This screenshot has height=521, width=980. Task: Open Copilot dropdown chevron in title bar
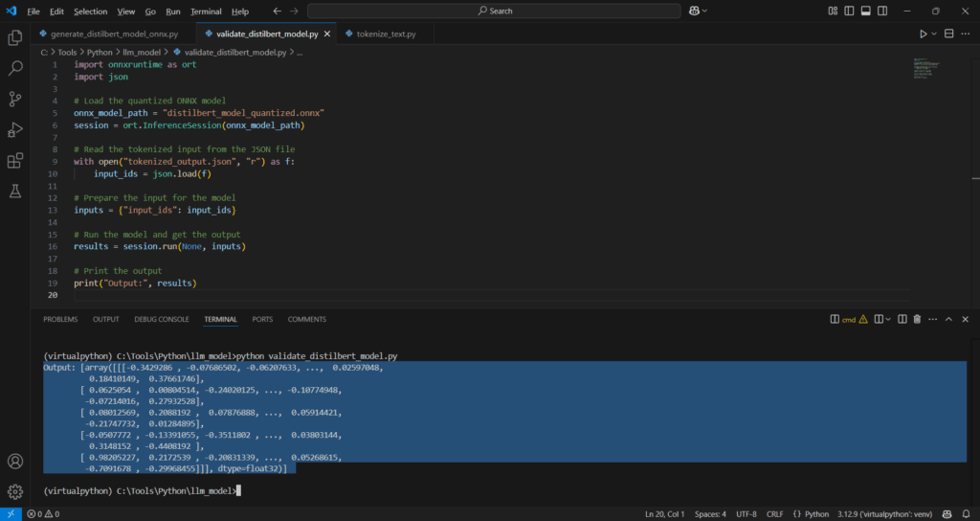pyautogui.click(x=705, y=11)
